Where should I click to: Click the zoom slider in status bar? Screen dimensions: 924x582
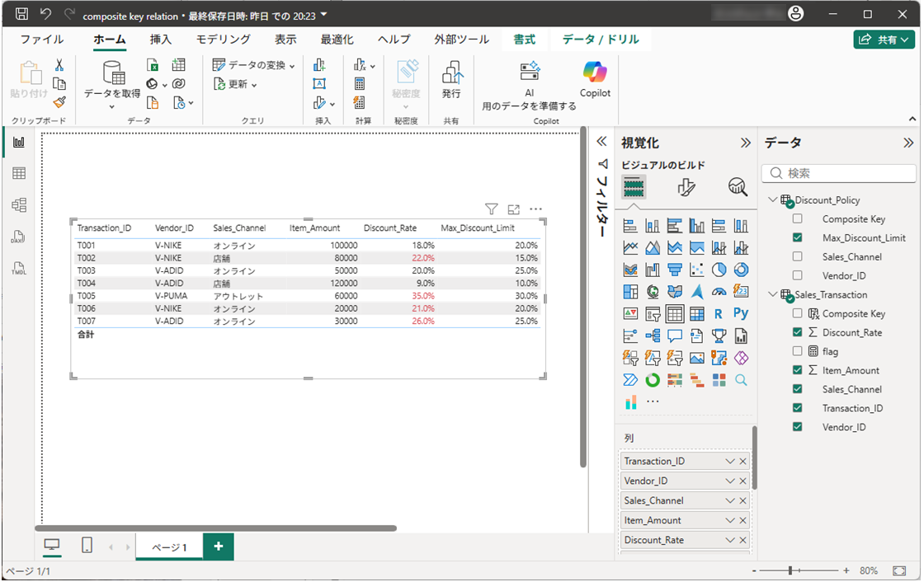pos(790,570)
